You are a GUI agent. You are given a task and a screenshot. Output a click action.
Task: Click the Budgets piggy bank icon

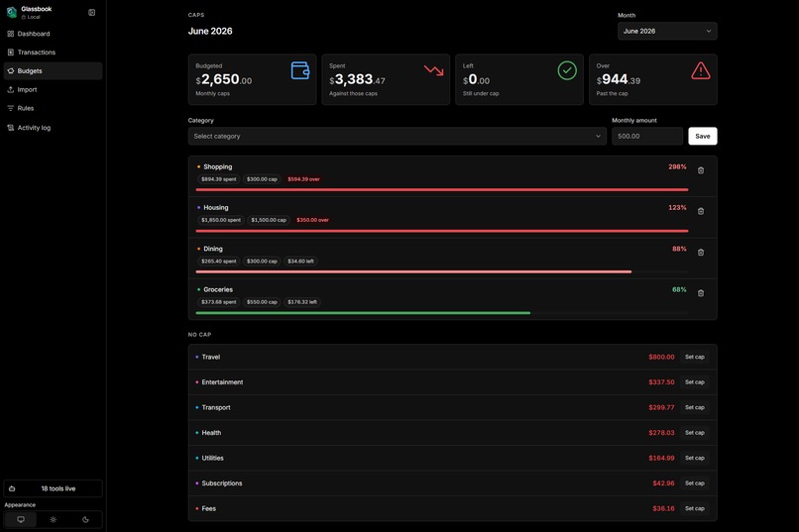coord(11,70)
